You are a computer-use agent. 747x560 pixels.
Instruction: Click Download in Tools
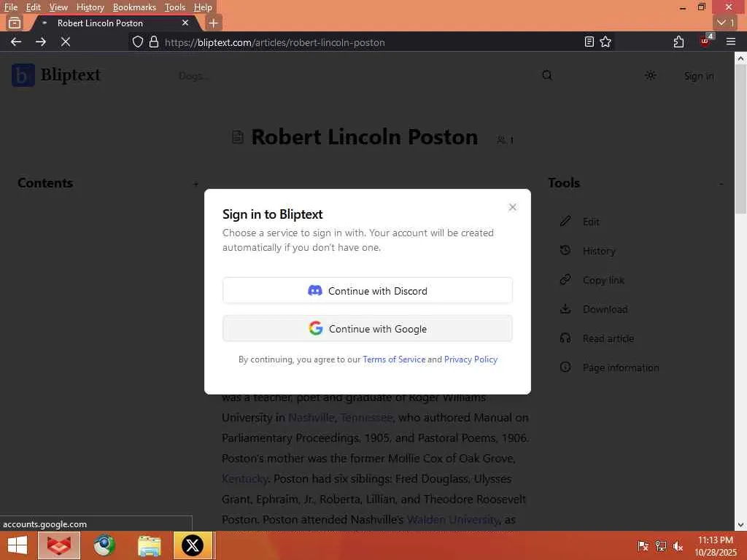(605, 309)
